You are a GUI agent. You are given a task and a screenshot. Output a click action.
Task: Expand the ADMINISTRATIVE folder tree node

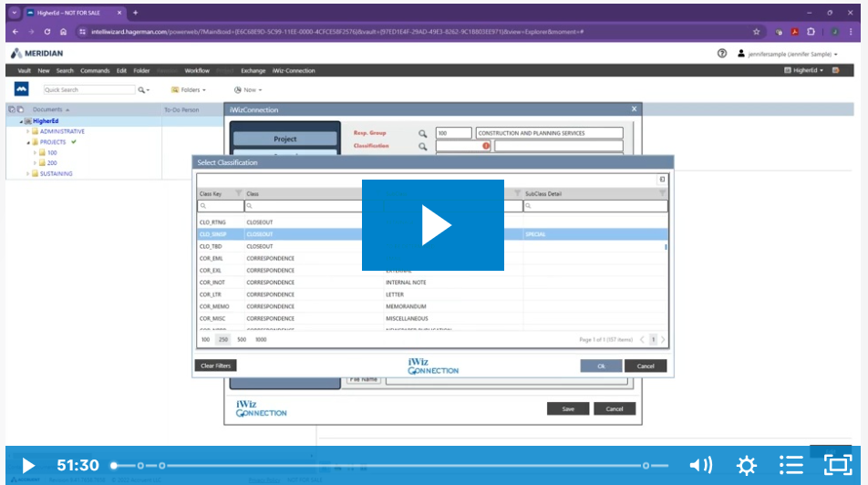[x=28, y=131]
